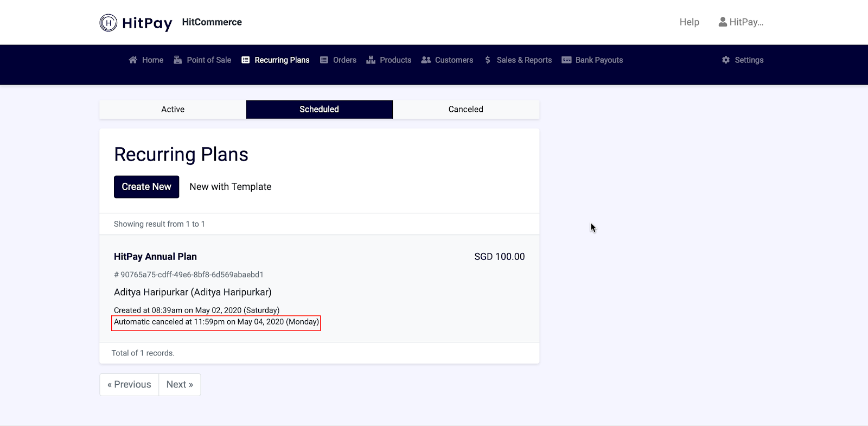Click the HitPay wordmark logo

[x=147, y=23]
